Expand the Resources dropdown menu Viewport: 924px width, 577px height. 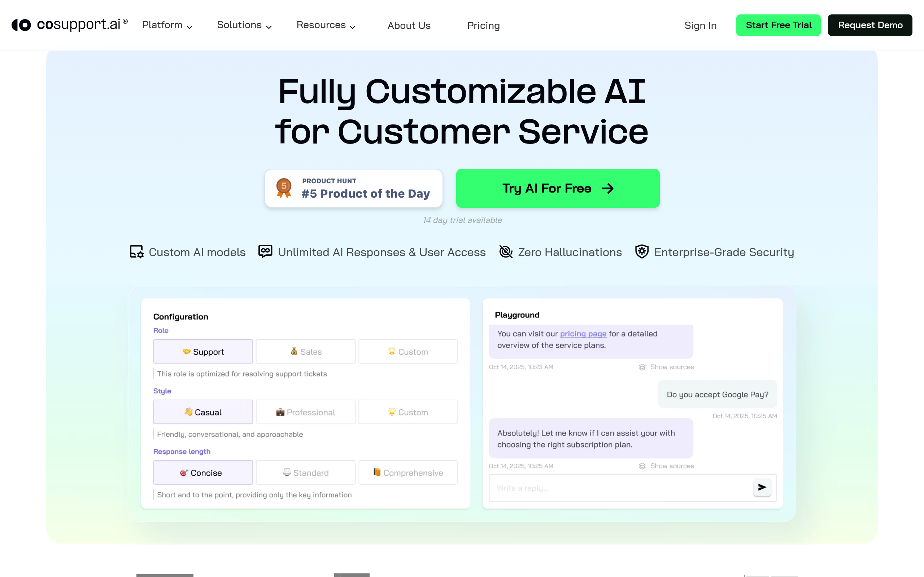pos(326,25)
